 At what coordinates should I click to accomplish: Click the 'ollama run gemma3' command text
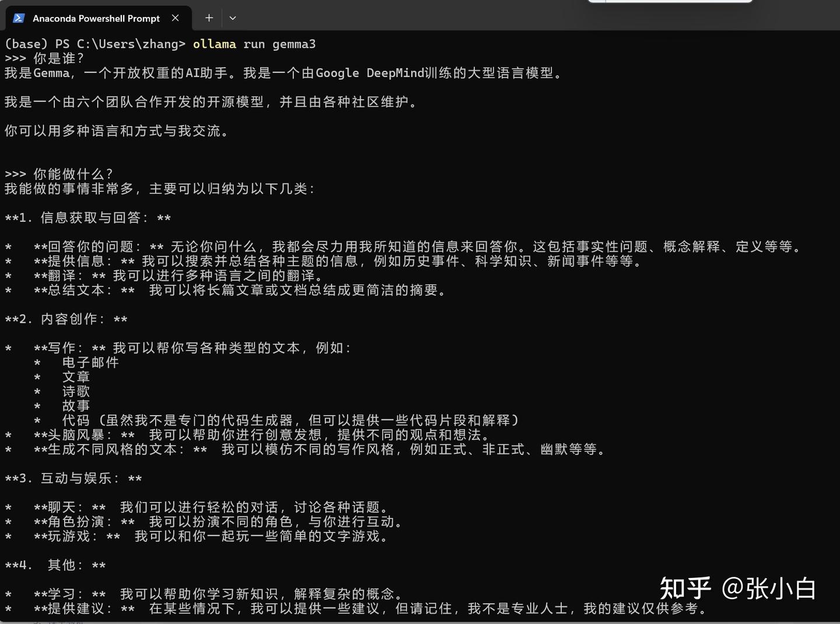click(255, 44)
